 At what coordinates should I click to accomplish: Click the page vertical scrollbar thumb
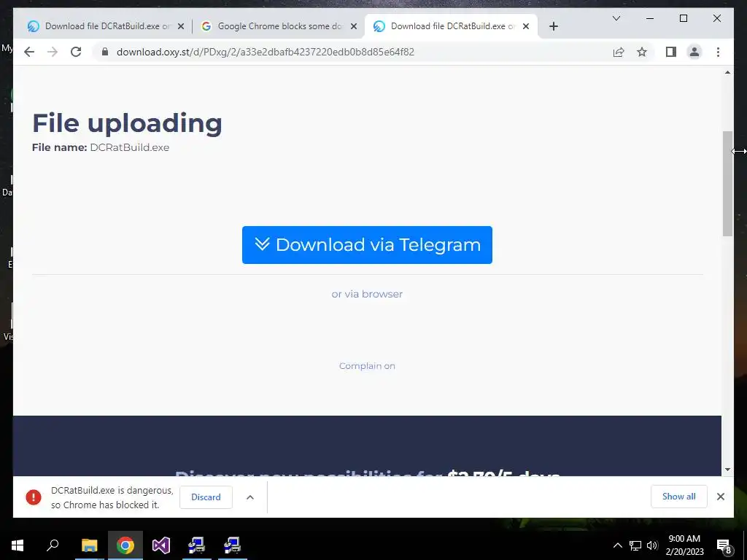click(727, 183)
